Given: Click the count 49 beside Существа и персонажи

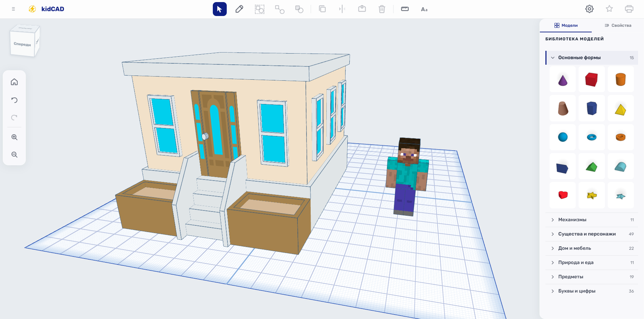Looking at the screenshot, I should pos(631,234).
